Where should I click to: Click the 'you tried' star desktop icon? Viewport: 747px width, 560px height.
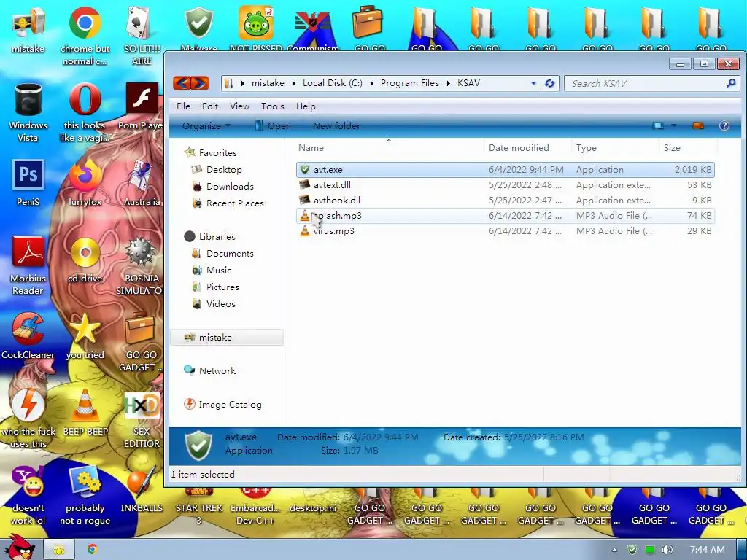(85, 336)
